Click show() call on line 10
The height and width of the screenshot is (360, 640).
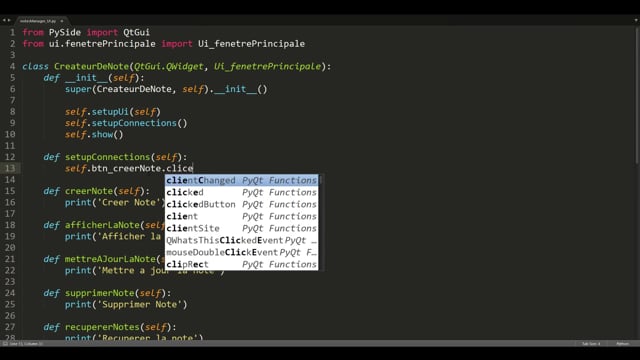pos(107,134)
